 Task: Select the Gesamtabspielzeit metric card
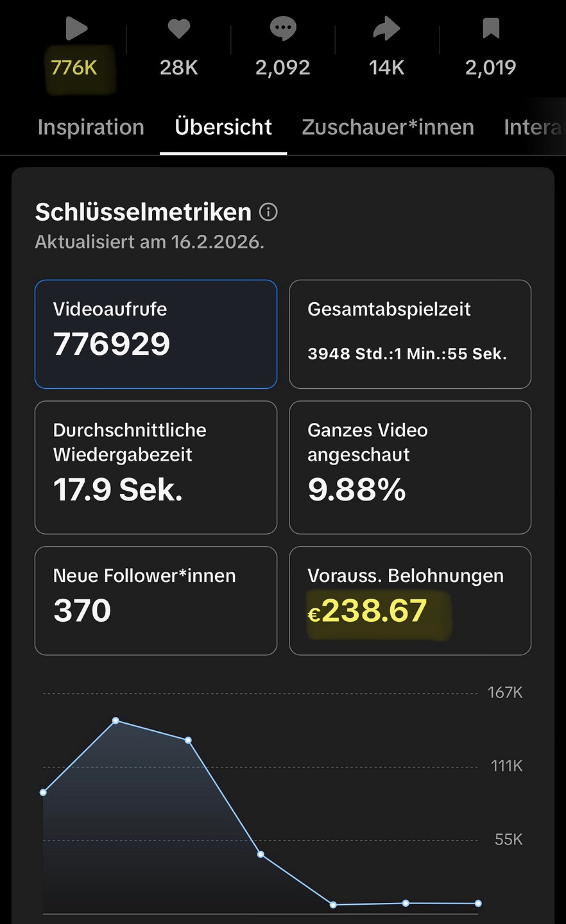tap(410, 334)
